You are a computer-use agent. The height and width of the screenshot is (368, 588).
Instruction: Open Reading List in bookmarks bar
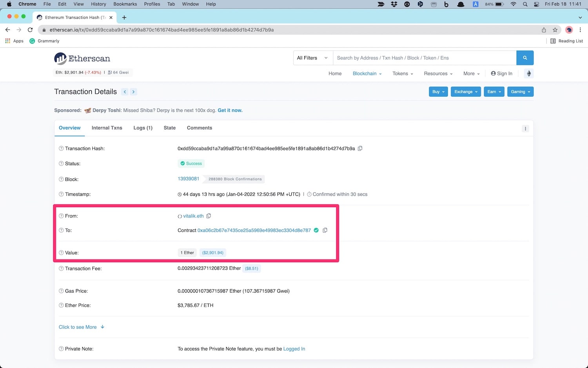tap(566, 41)
